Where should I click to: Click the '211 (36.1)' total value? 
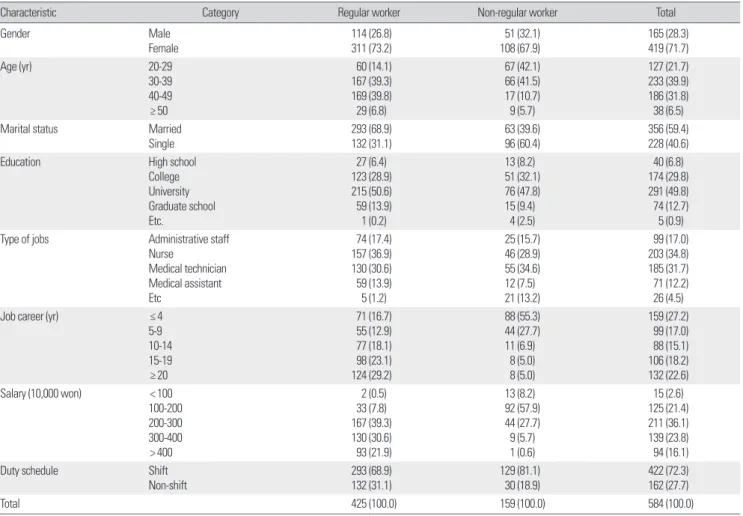[669, 423]
